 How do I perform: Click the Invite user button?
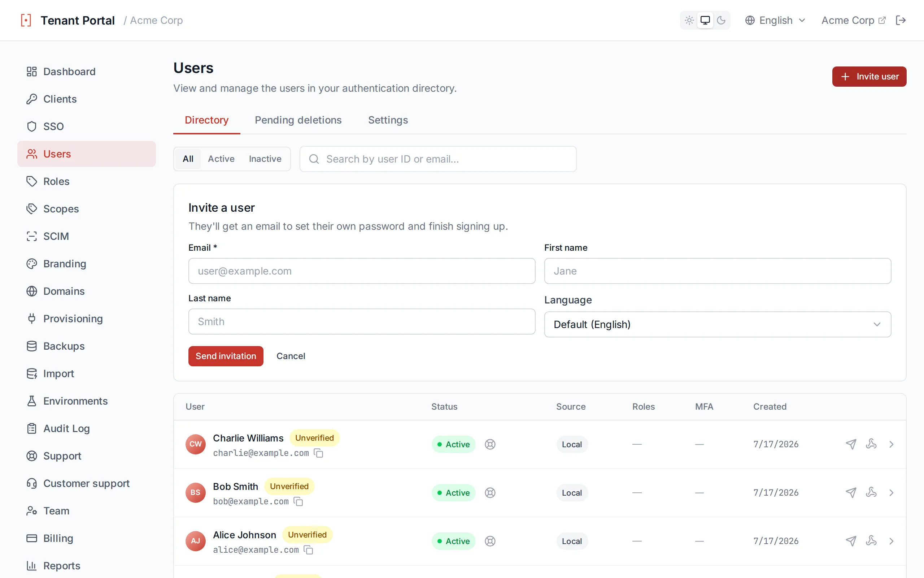(x=869, y=77)
